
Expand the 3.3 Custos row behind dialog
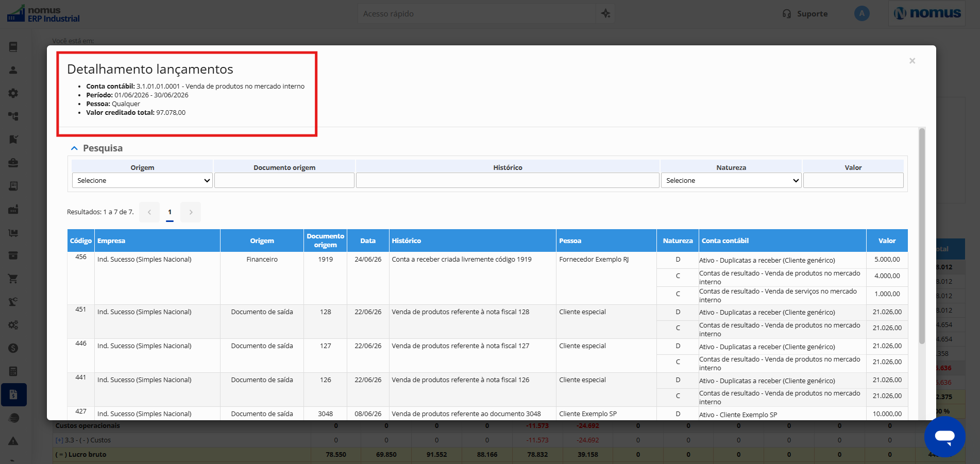[59, 440]
